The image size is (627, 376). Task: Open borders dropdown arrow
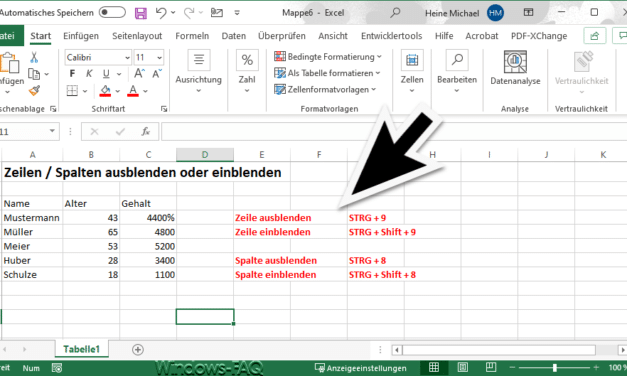[85, 91]
